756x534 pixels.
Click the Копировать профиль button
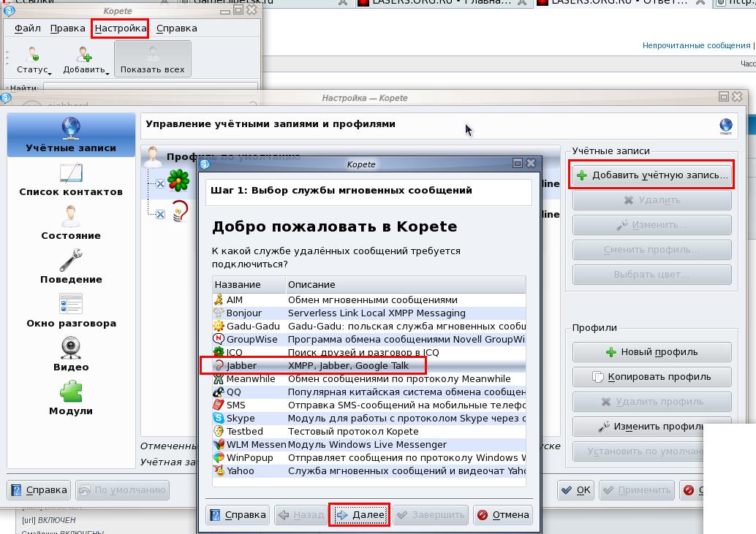[652, 377]
